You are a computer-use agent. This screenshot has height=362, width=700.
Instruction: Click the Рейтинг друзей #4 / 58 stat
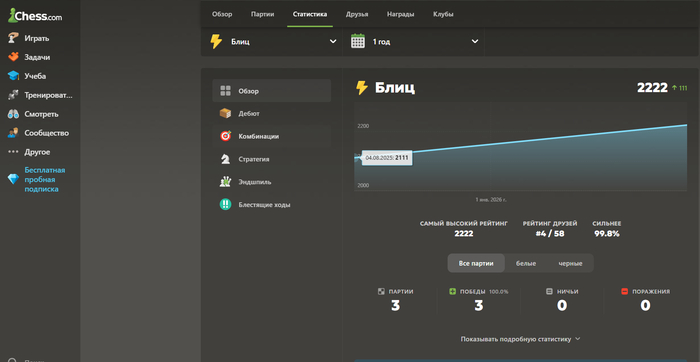(x=550, y=228)
